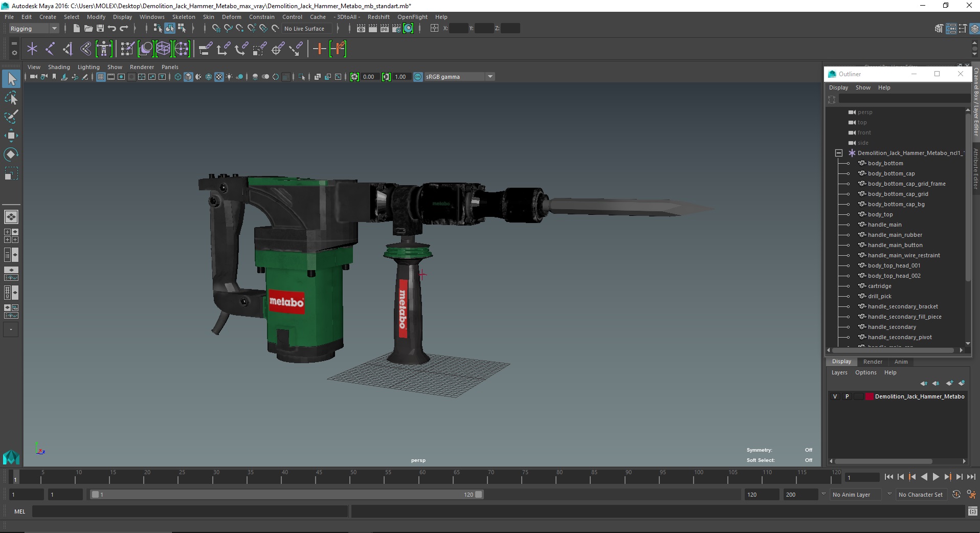
Task: Open the Layers menu in layer editor
Action: point(839,372)
